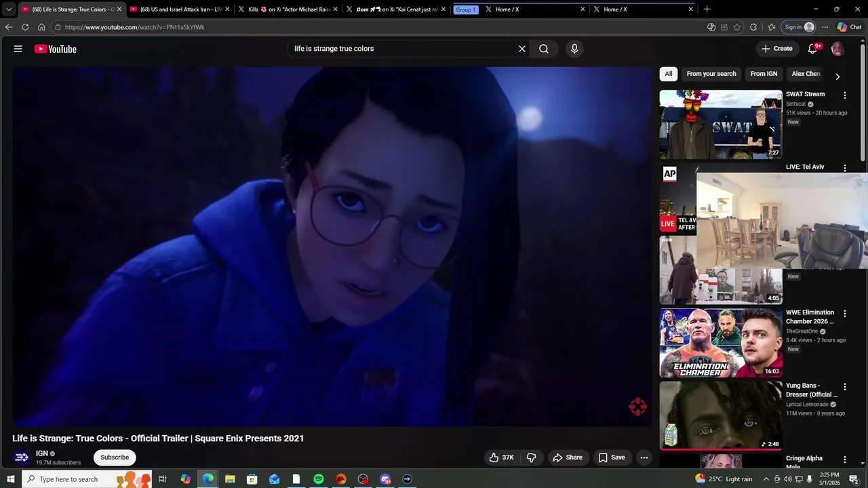Select the From IGN chip
This screenshot has width=868, height=488.
(x=764, y=74)
